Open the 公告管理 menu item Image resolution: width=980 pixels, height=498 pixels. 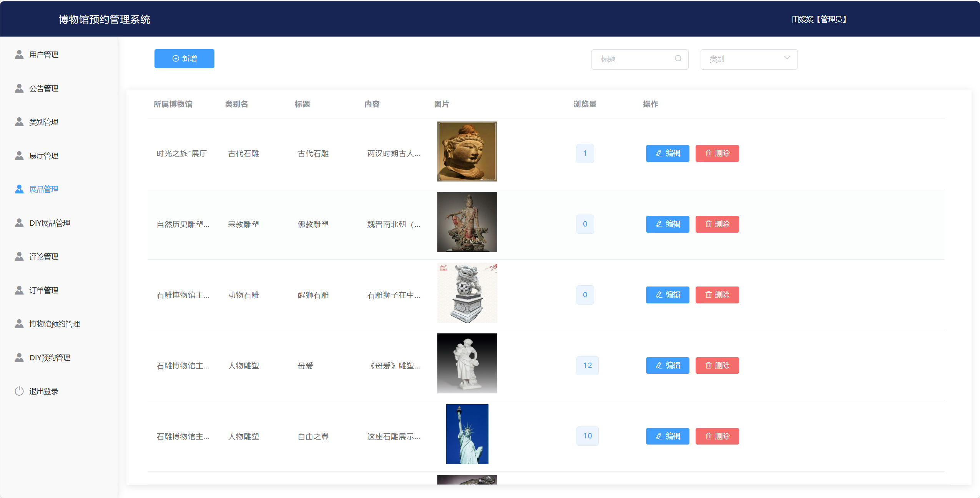[x=44, y=88]
